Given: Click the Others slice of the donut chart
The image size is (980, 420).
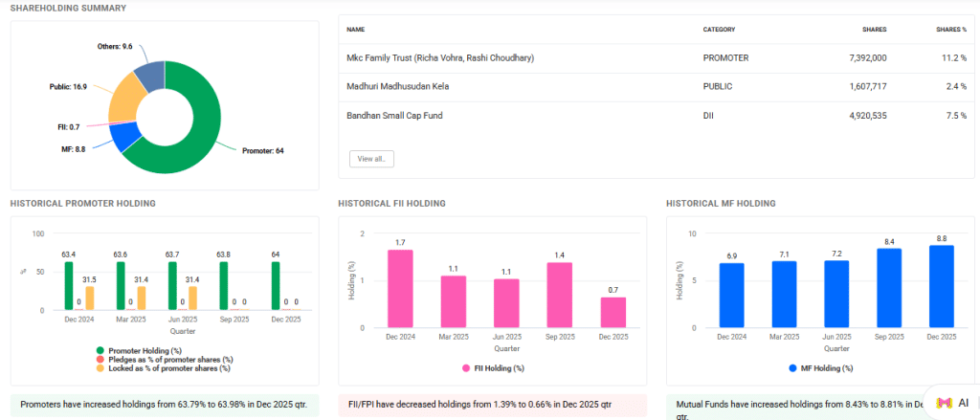Looking at the screenshot, I should click(x=149, y=75).
